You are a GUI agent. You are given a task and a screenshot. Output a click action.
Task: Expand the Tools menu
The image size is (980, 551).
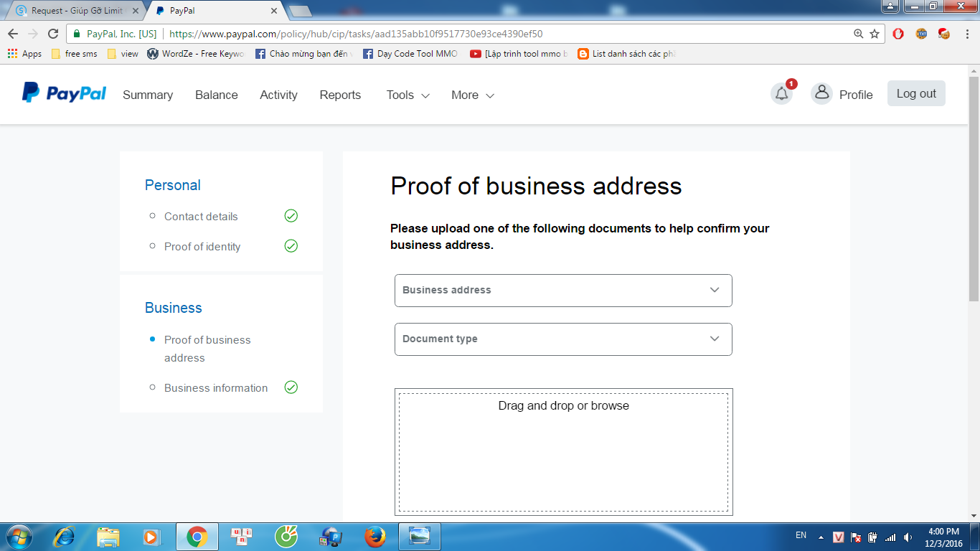[x=407, y=95]
